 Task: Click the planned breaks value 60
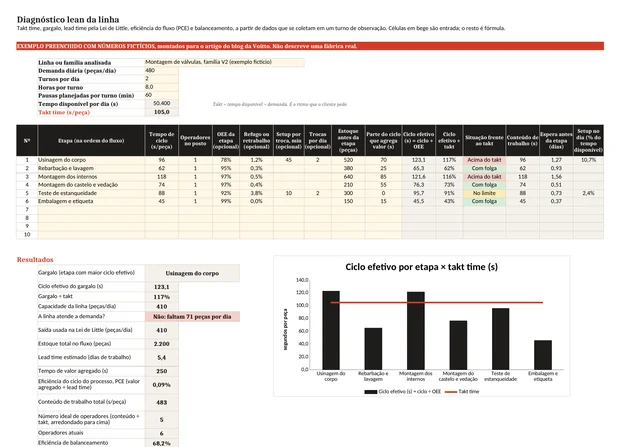coord(162,95)
